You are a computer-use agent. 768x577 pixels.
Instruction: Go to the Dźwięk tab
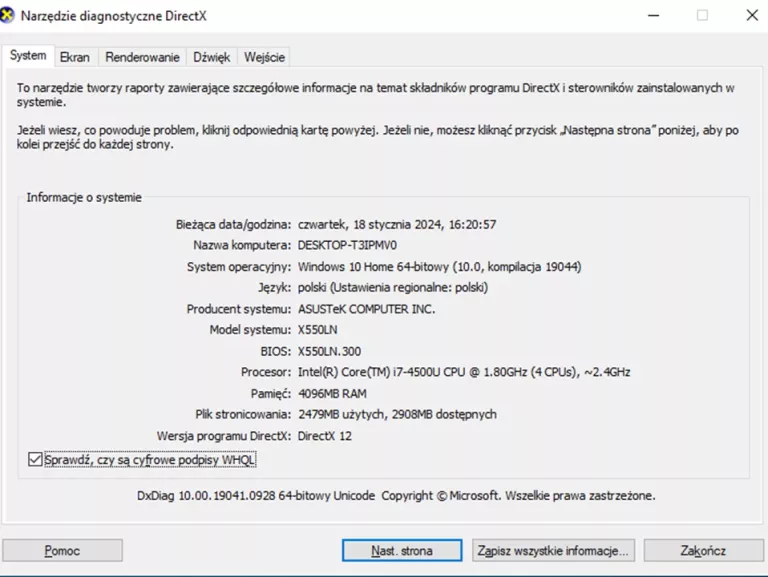(x=212, y=57)
